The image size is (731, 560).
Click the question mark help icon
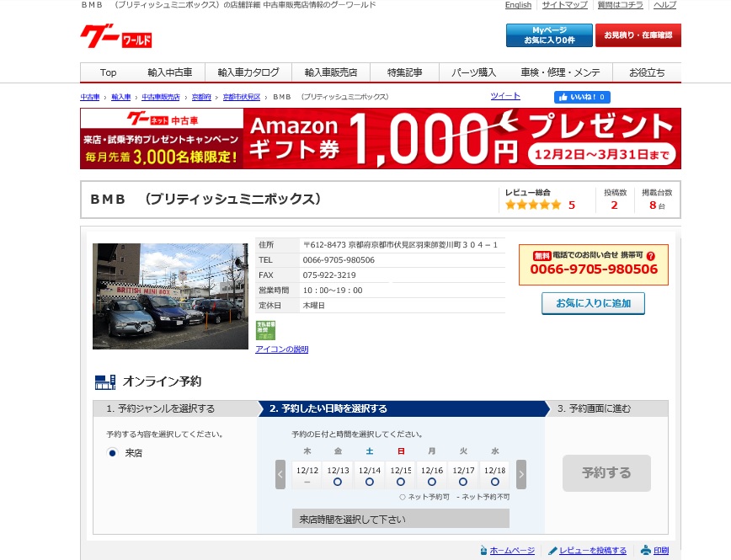click(651, 256)
